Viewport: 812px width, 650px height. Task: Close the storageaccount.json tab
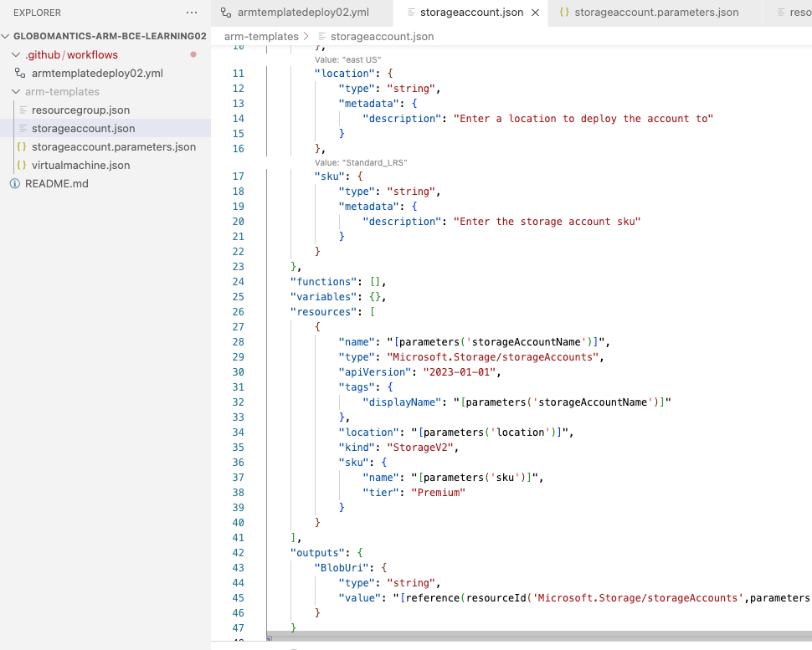coord(536,13)
